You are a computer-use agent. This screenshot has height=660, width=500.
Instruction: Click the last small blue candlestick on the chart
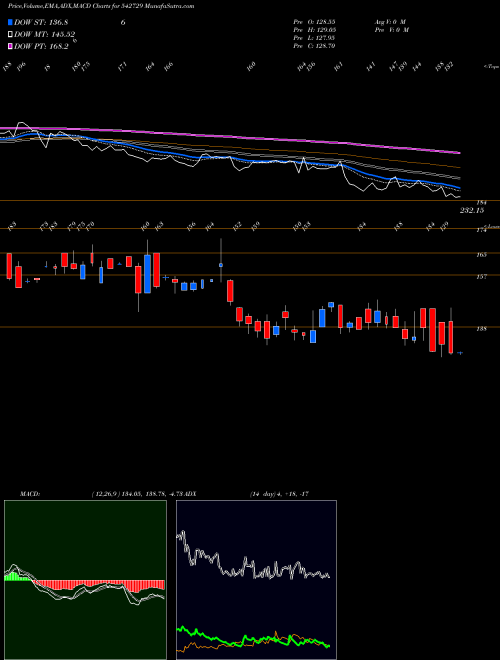point(460,353)
